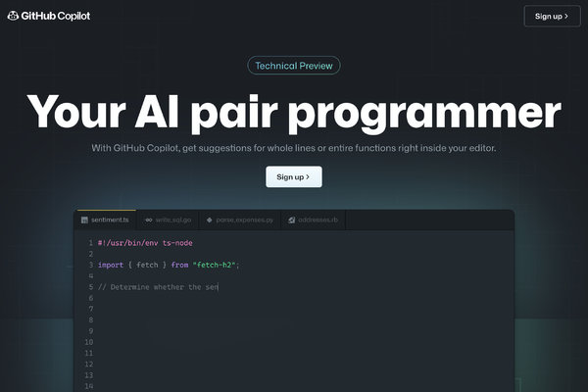Image resolution: width=588 pixels, height=392 pixels.
Task: Select the sentiment.ts editor tab
Action: pyautogui.click(x=105, y=220)
